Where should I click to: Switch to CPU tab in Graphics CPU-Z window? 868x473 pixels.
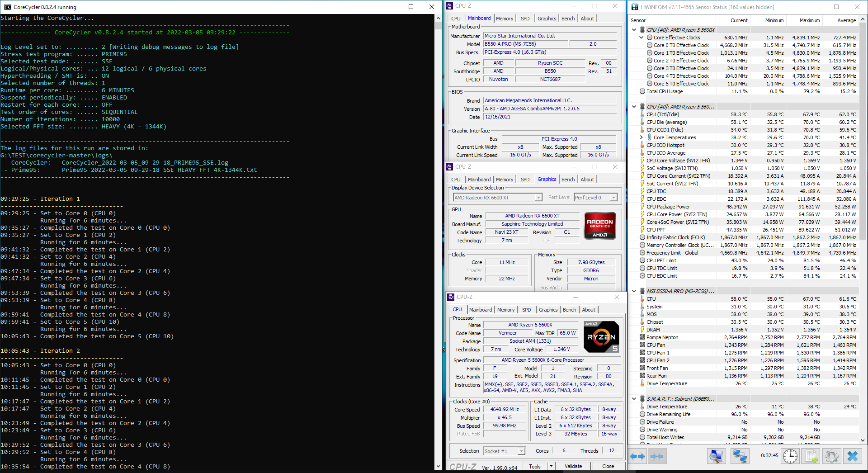coord(456,180)
